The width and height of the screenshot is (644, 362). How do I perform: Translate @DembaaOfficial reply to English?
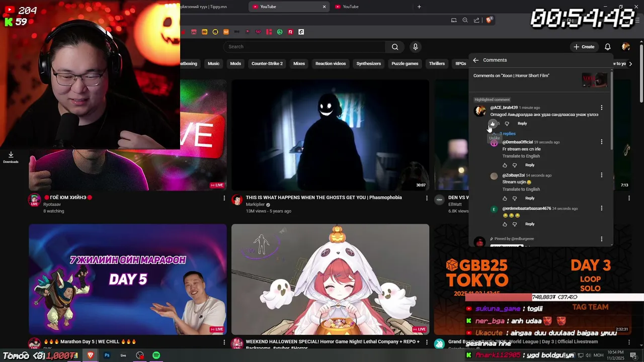tap(521, 156)
